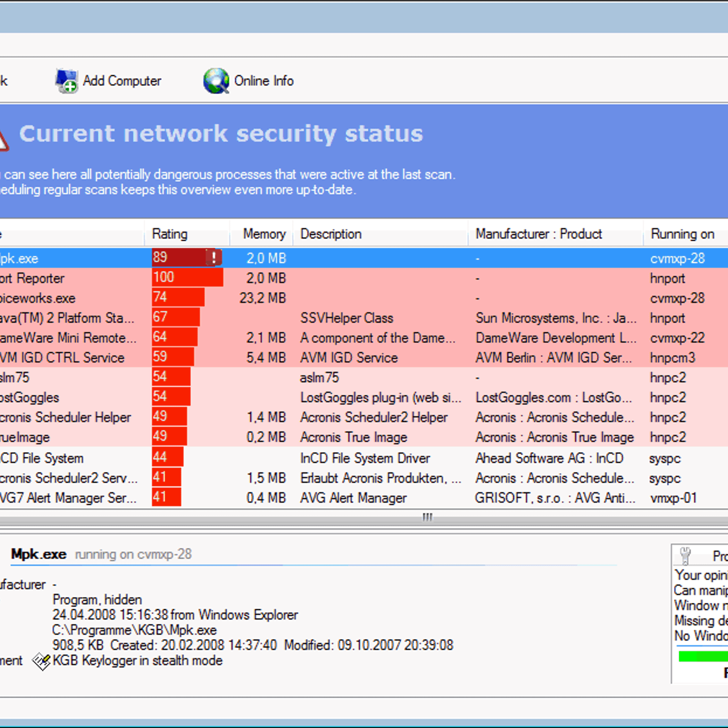Click the 23,2 MB memory value

(x=263, y=298)
